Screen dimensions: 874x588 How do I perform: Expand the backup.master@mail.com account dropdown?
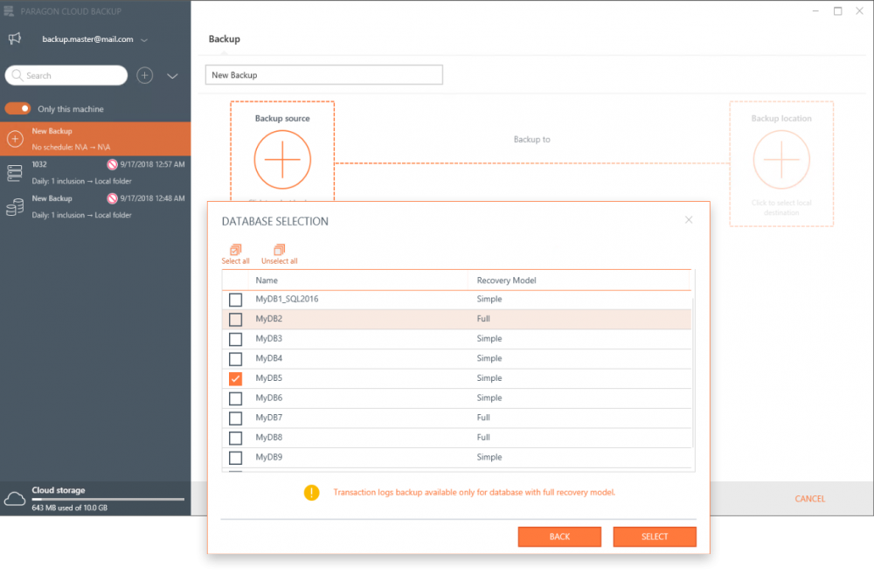[143, 39]
